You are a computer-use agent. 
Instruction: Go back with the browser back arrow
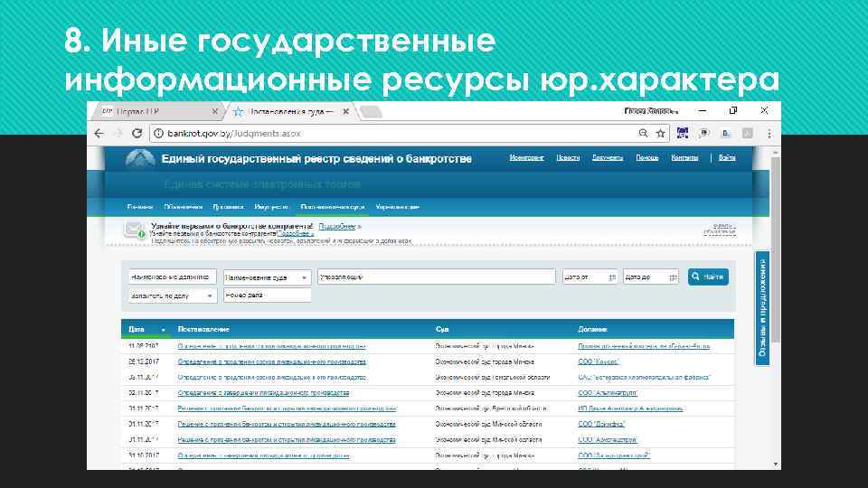[x=99, y=134]
